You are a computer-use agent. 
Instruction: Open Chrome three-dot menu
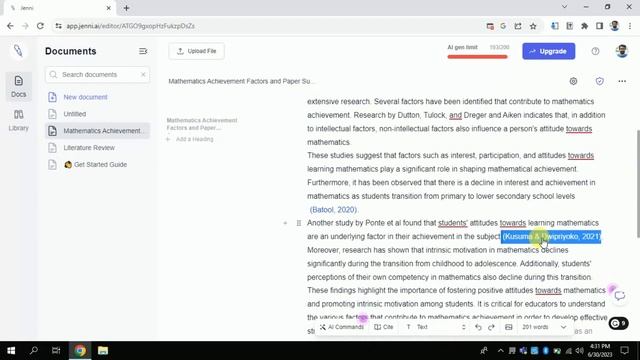630,26
